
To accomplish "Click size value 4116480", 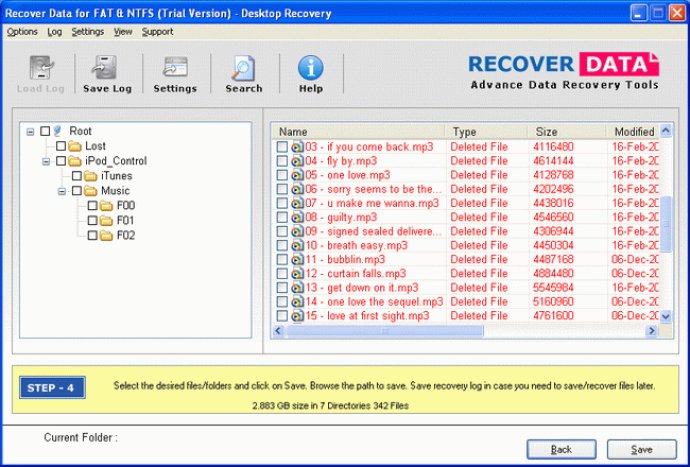I will tap(553, 147).
